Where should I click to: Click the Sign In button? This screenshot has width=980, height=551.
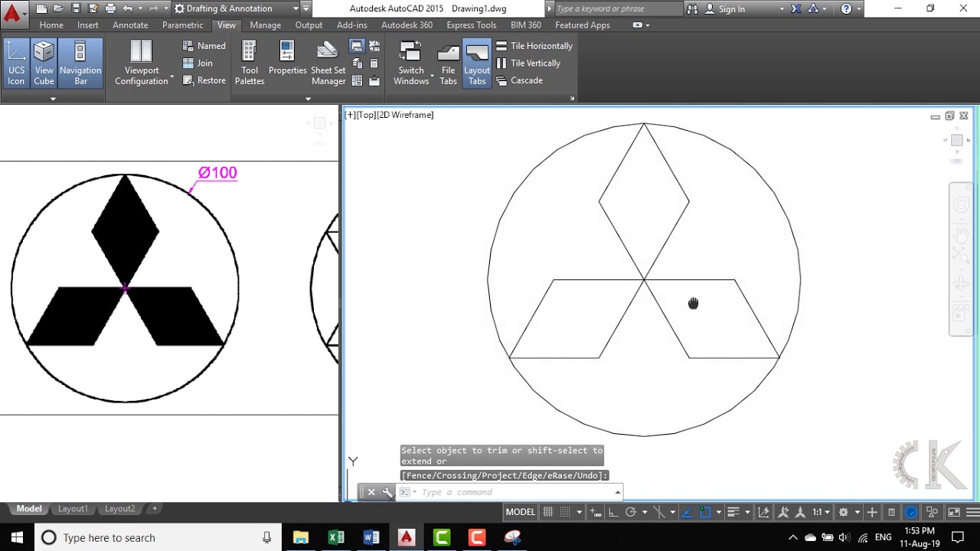[x=732, y=8]
